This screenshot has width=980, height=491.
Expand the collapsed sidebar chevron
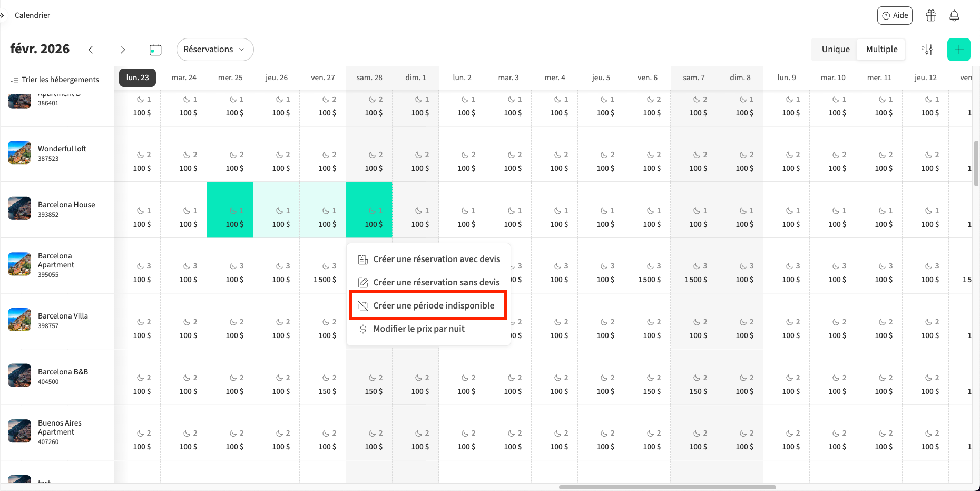click(x=3, y=15)
